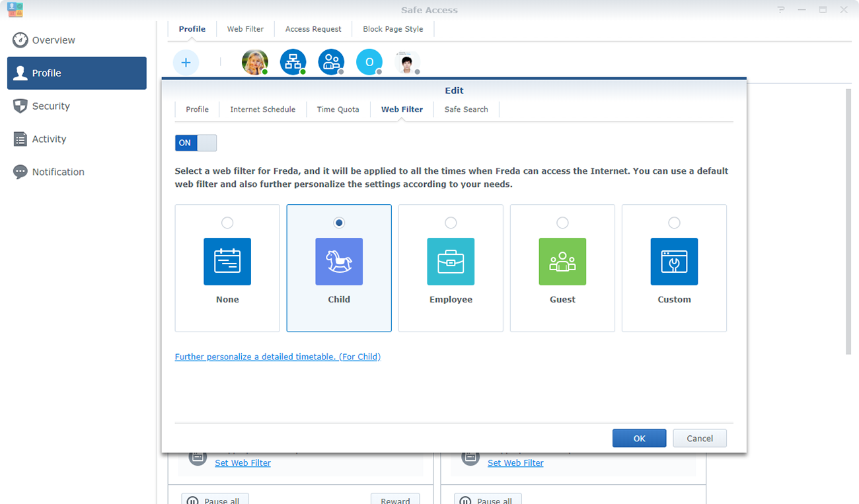859x504 pixels.
Task: Select the Guest radio button
Action: tap(562, 223)
